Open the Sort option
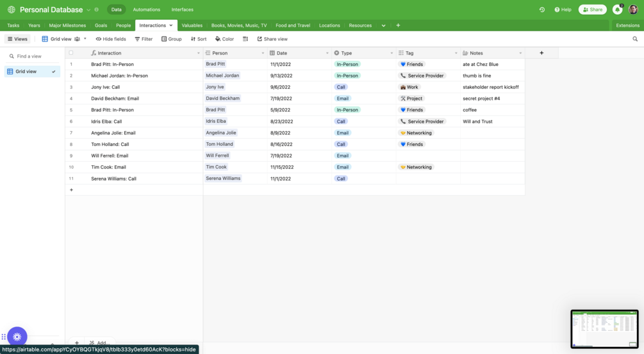The image size is (644, 354). pos(199,39)
